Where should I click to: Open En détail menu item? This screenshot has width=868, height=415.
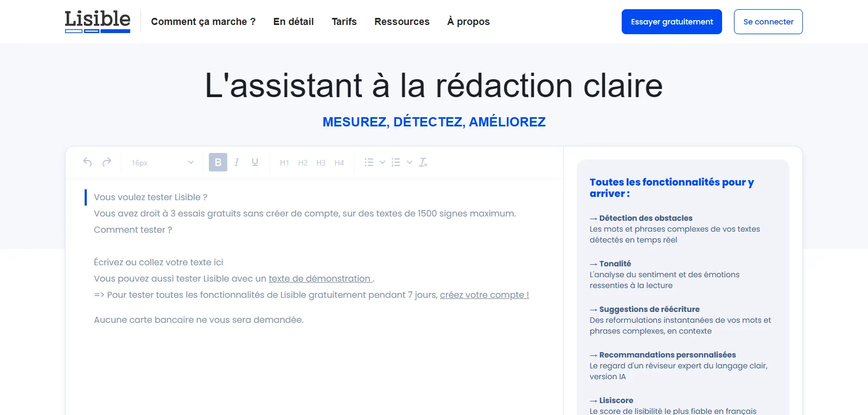pyautogui.click(x=293, y=22)
